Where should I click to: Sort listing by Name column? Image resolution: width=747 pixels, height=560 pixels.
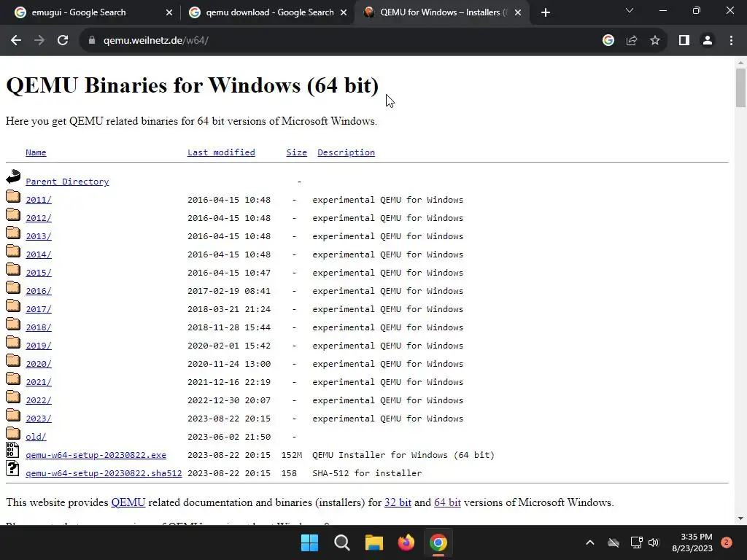click(36, 152)
